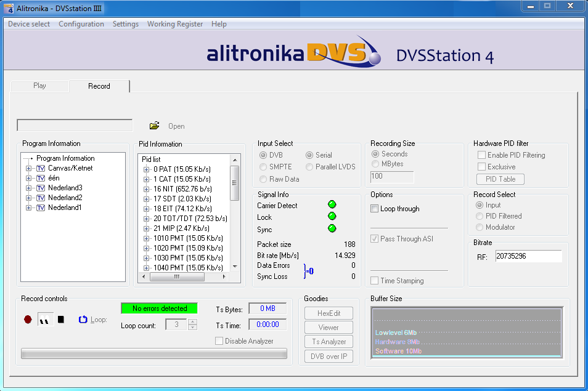Tick the Enable PID Filtering checkbox

481,155
